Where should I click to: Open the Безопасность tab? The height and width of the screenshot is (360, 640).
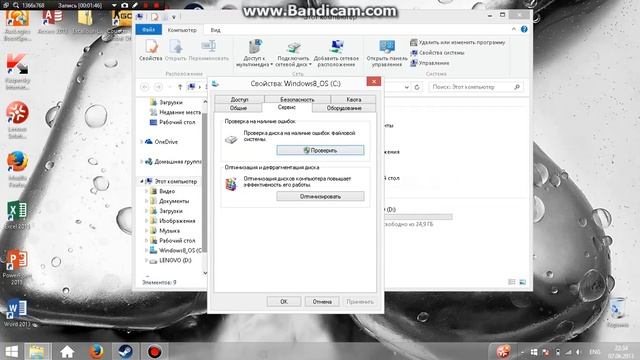(x=297, y=99)
